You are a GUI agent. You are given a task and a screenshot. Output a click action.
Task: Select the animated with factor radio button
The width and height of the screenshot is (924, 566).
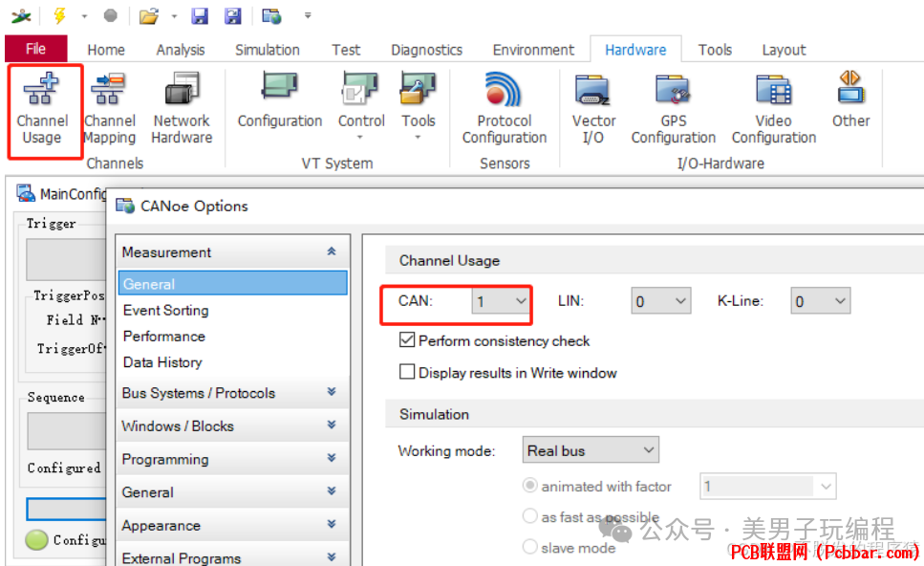coord(529,486)
